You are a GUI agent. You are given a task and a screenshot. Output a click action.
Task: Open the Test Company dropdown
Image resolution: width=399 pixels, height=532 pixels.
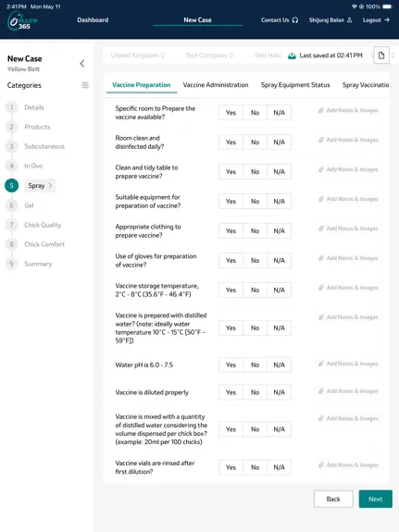209,56
